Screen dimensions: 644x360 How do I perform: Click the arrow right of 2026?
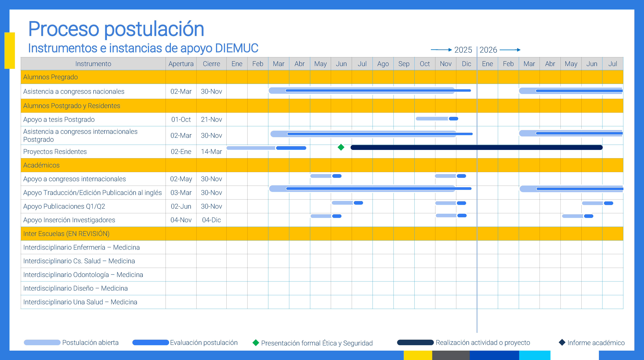510,50
